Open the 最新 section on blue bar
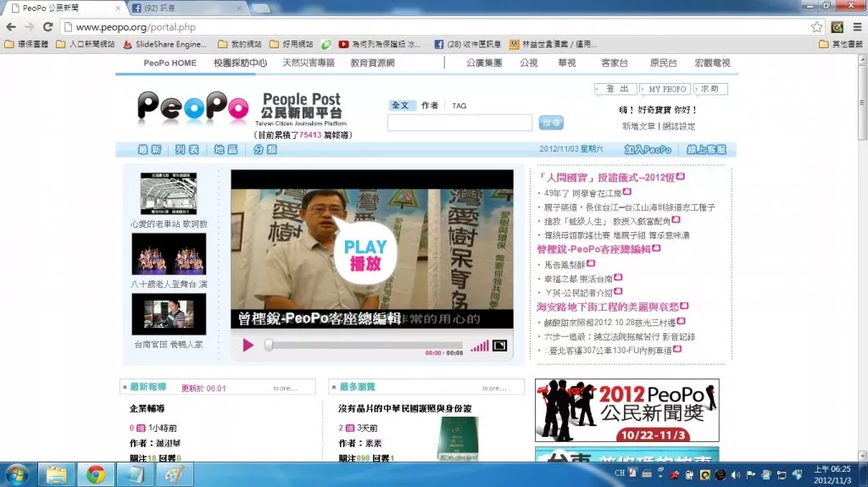Screen dimensions: 868x487 click(x=149, y=149)
